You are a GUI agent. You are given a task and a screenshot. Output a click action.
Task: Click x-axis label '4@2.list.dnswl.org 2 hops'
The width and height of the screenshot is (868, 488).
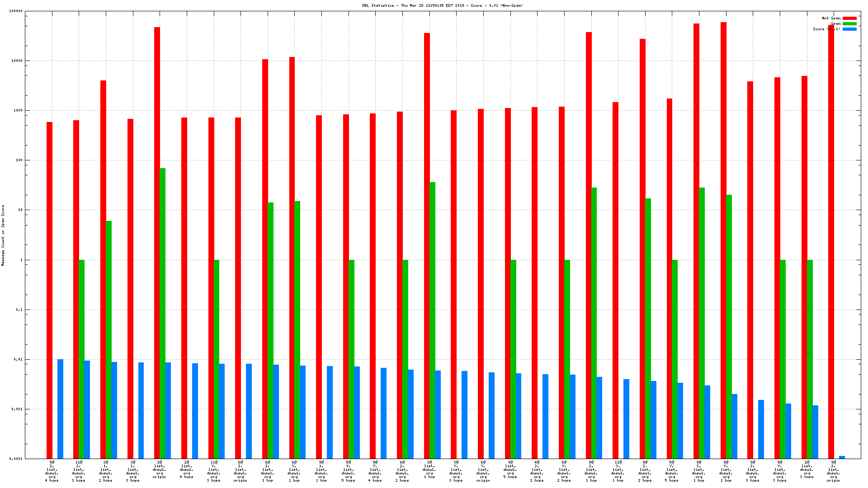[x=537, y=472]
